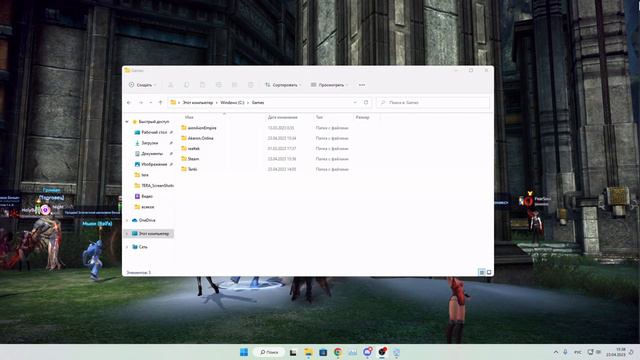
Task: Open the Windows Start menu
Action: [x=244, y=352]
